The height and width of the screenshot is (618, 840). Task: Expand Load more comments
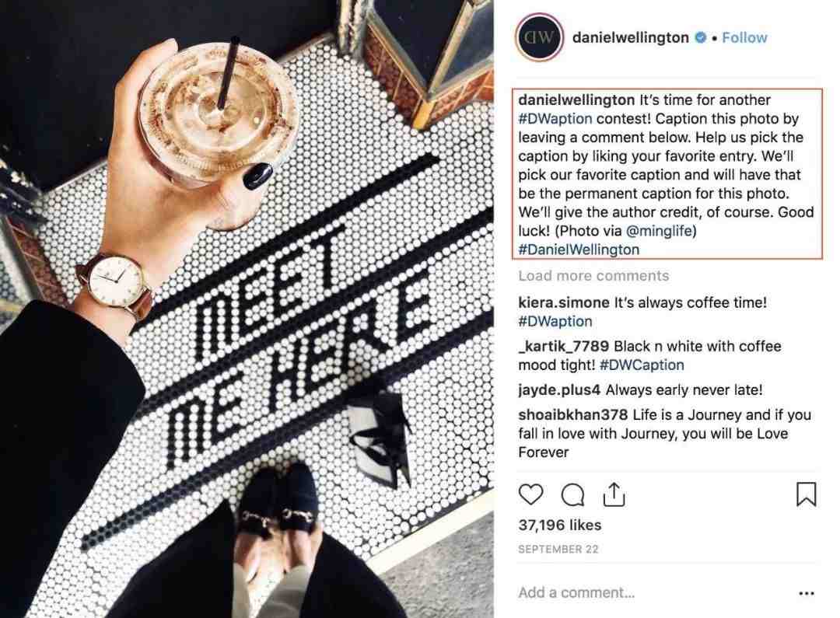(x=593, y=276)
